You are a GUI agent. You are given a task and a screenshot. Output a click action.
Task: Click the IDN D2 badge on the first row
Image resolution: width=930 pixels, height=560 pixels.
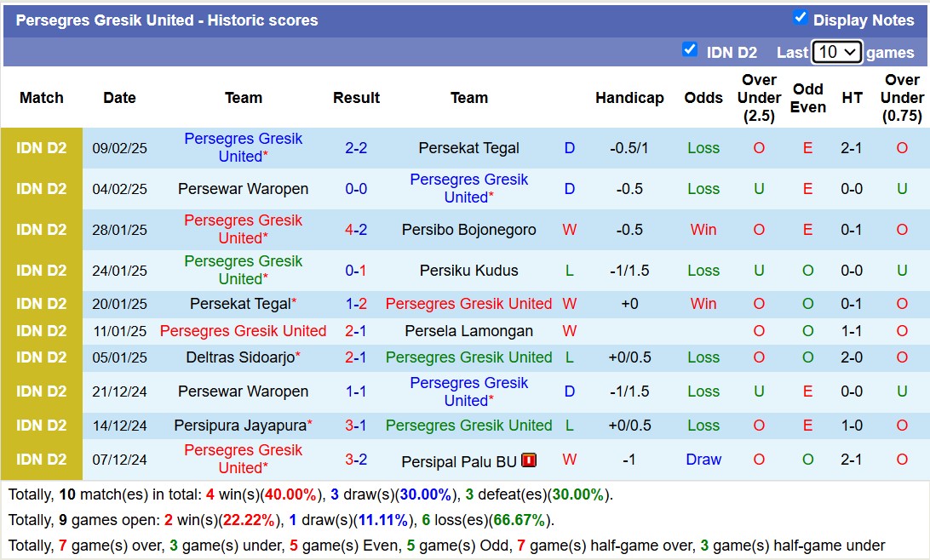(42, 147)
